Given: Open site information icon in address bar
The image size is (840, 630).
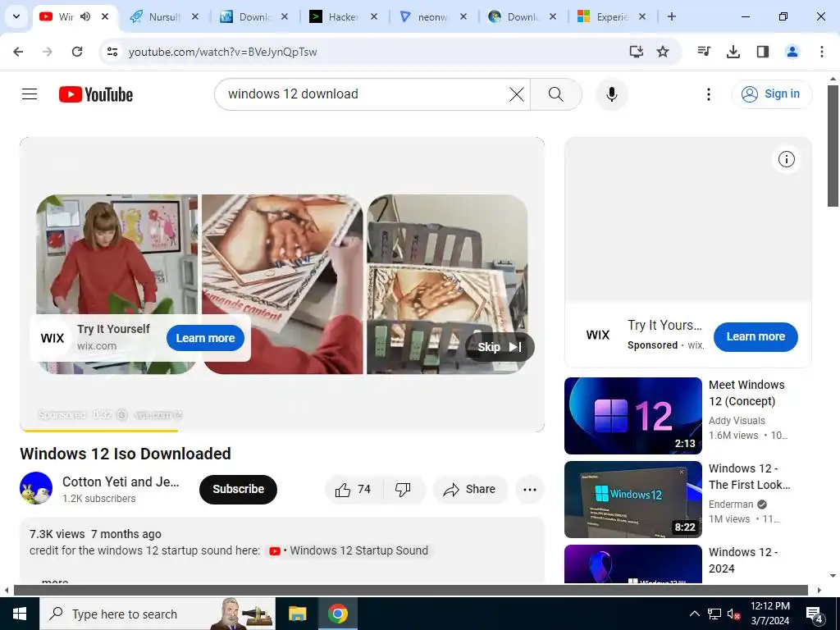Looking at the screenshot, I should (x=112, y=52).
